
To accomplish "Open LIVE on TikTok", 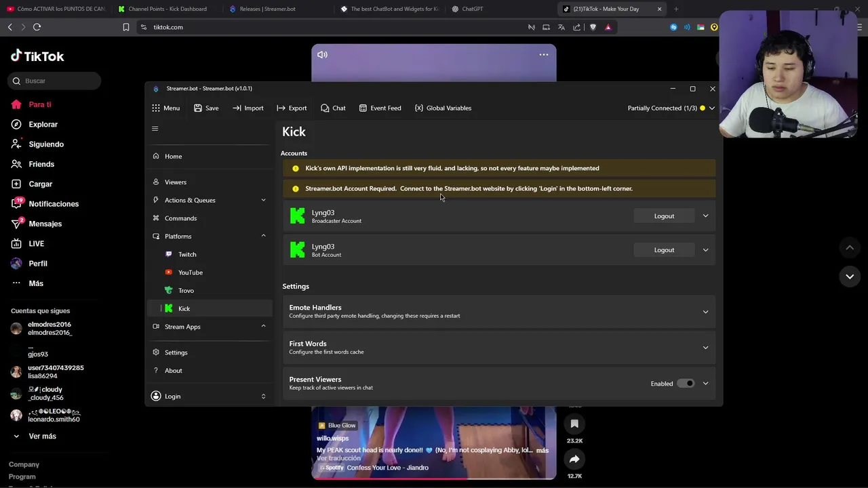I will tap(27, 243).
